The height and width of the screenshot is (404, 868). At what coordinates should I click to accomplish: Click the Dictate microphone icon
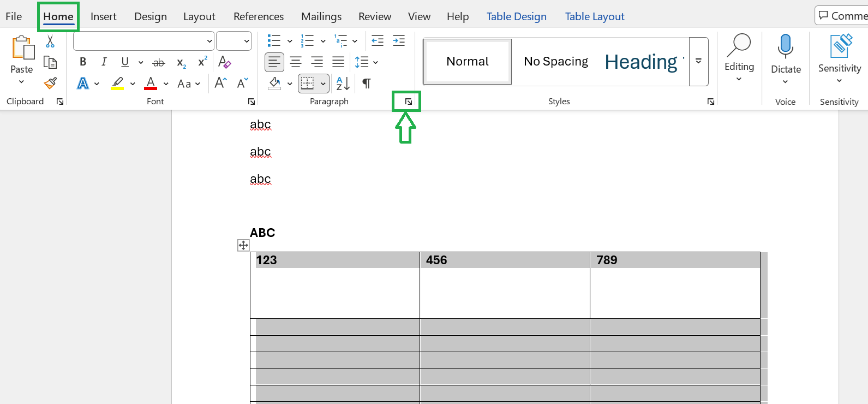pyautogui.click(x=785, y=46)
